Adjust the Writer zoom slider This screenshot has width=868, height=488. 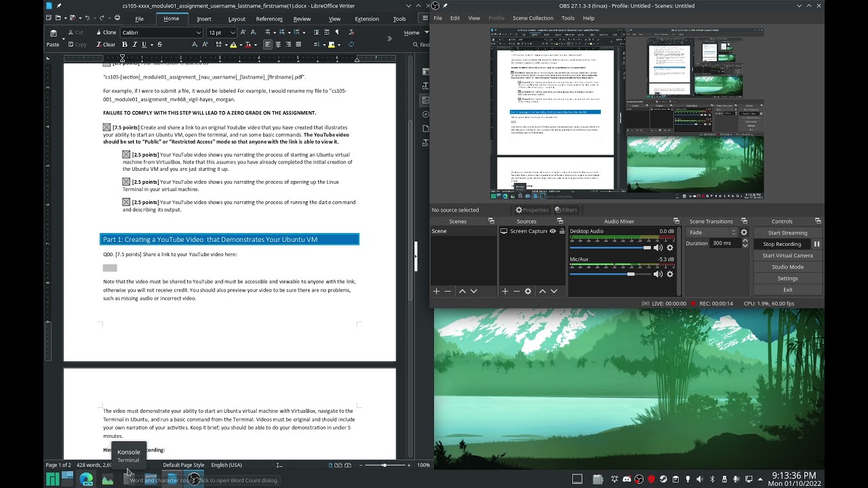pyautogui.click(x=384, y=465)
